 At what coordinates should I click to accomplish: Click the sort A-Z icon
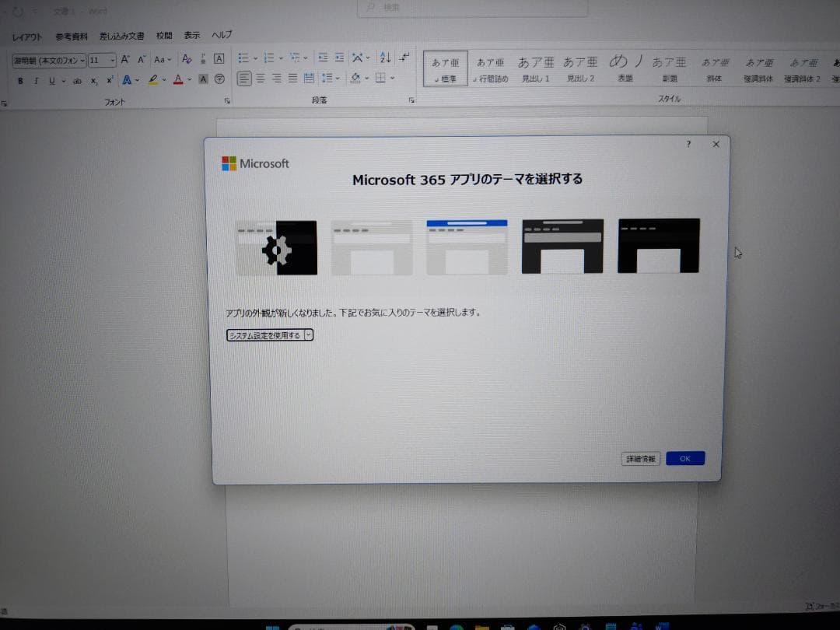(385, 58)
